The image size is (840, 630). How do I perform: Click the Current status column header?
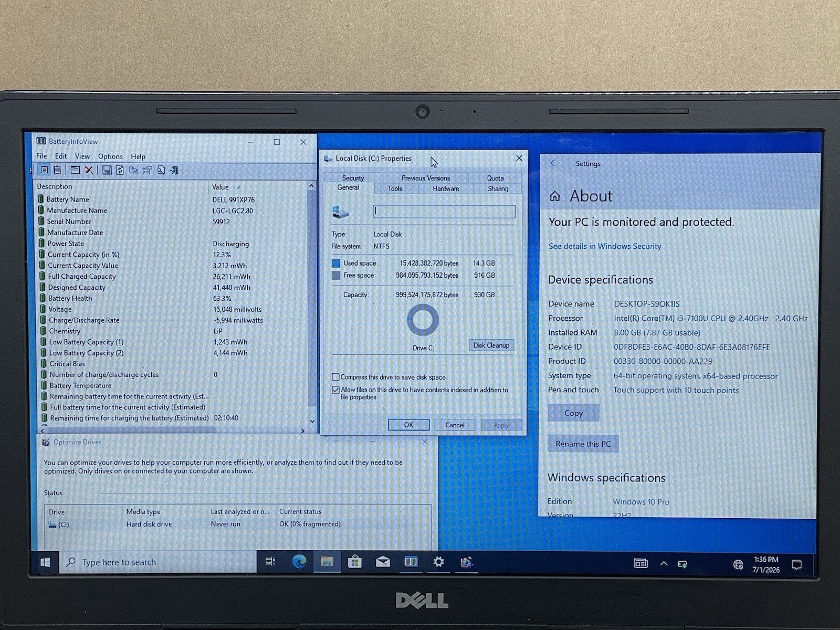pyautogui.click(x=300, y=511)
